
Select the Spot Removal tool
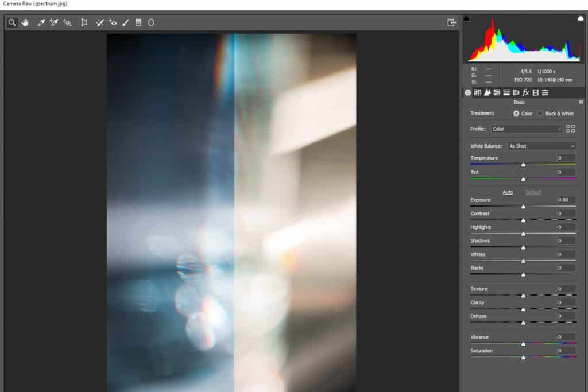pyautogui.click(x=100, y=22)
